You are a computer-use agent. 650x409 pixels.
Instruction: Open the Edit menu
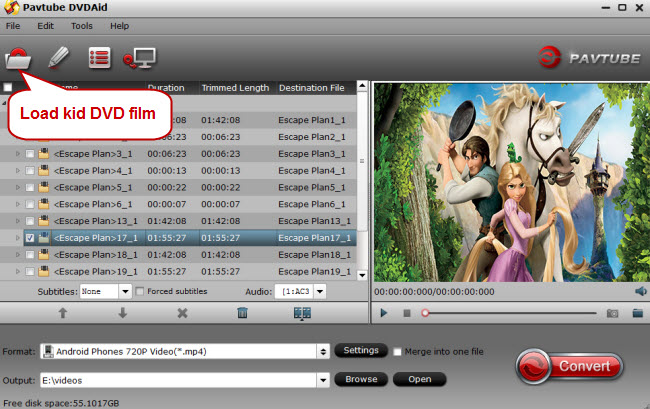pyautogui.click(x=46, y=26)
